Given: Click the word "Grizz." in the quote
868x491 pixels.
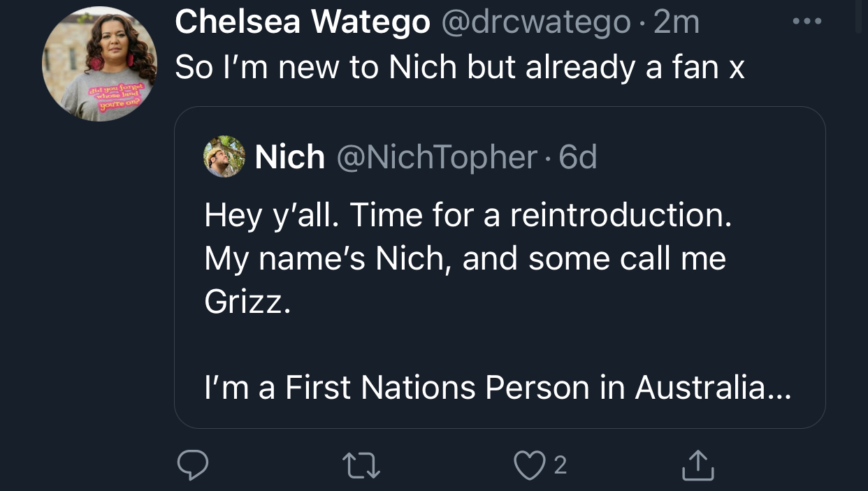Looking at the screenshot, I should [x=246, y=302].
